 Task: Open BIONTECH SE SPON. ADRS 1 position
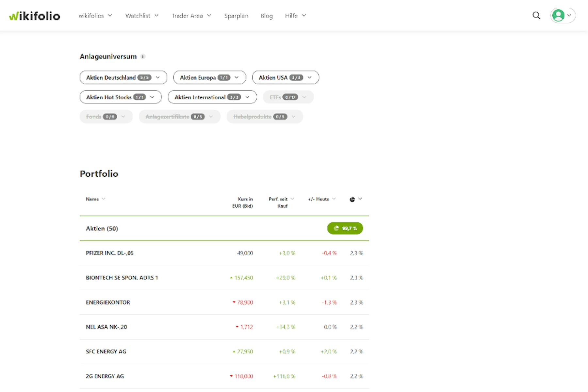coord(122,278)
